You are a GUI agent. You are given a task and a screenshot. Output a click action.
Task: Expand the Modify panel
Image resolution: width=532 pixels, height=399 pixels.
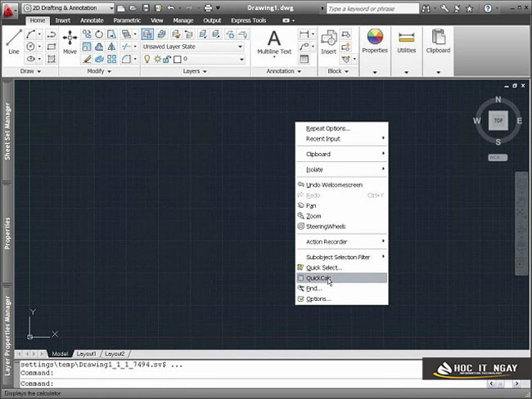pyautogui.click(x=99, y=71)
